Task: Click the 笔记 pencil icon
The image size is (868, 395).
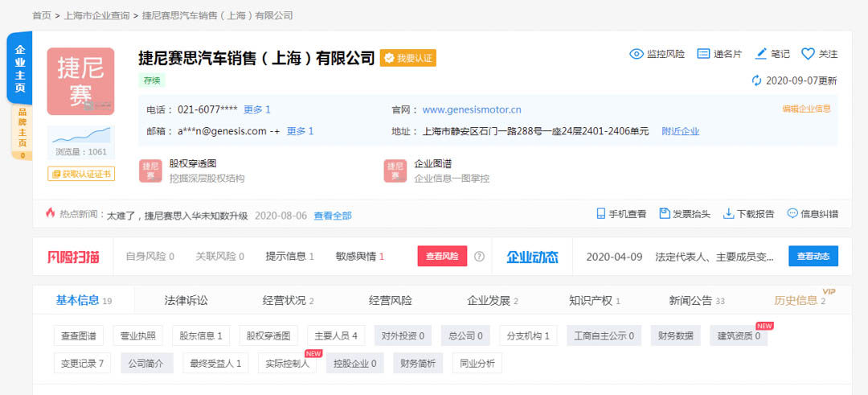Action: click(761, 54)
